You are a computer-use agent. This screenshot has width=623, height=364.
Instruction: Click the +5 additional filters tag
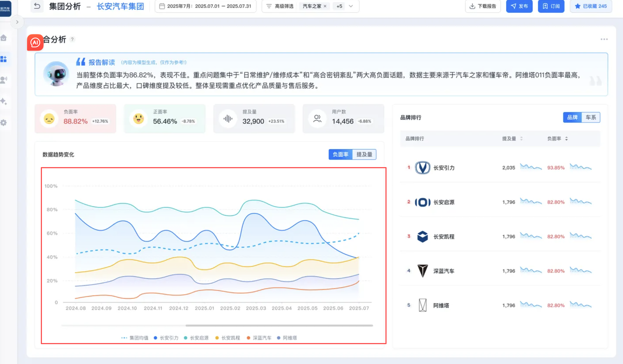coord(339,6)
